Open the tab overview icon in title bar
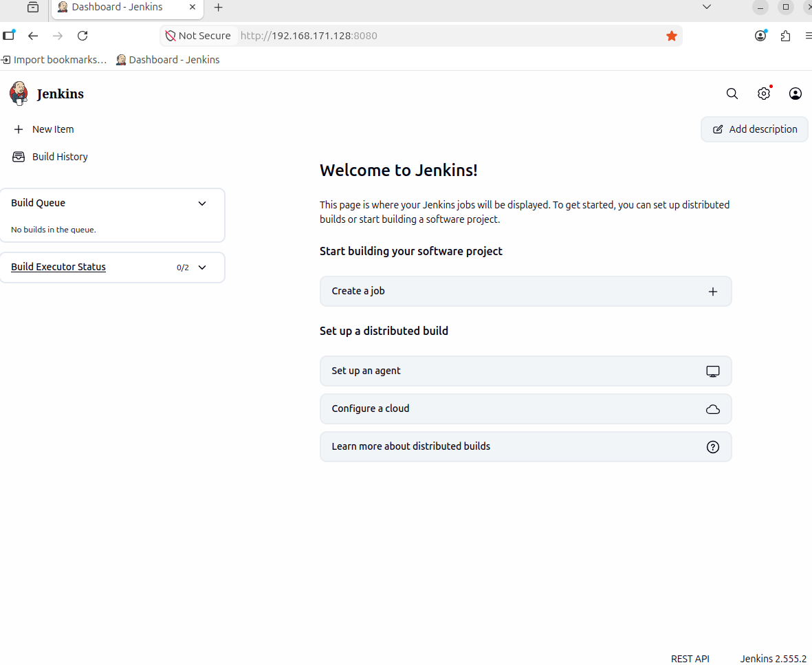812x665 pixels. tap(32, 8)
